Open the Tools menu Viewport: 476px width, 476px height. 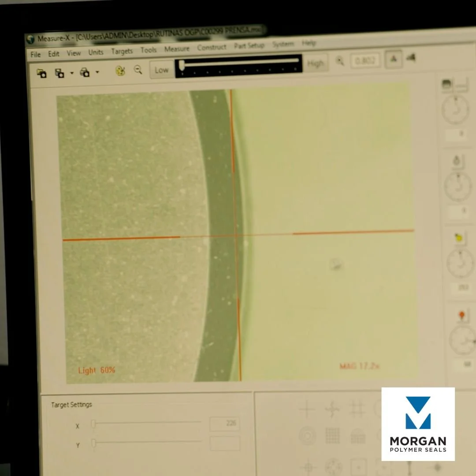(149, 50)
